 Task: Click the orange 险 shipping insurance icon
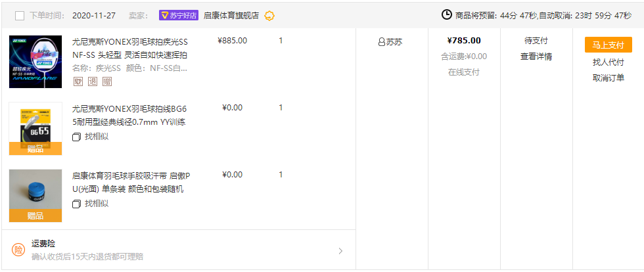[x=18, y=250]
